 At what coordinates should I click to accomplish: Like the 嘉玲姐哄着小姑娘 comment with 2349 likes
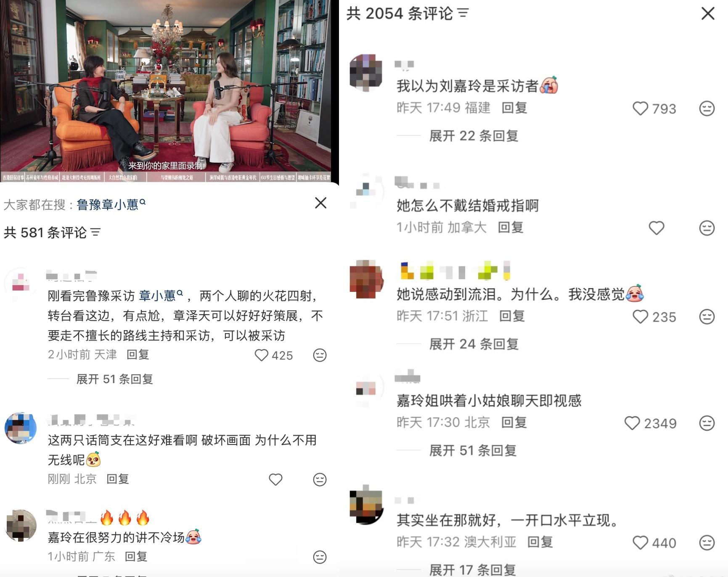coord(632,423)
